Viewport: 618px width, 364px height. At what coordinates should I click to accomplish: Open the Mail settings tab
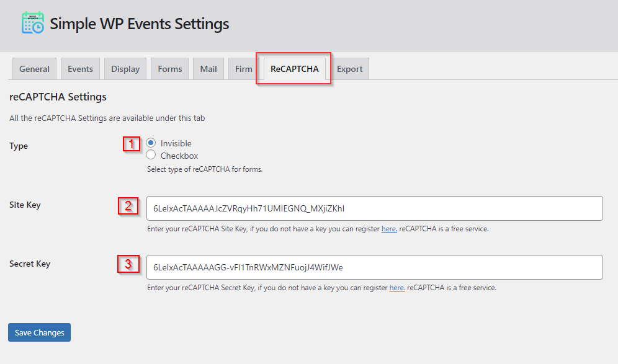pyautogui.click(x=208, y=69)
